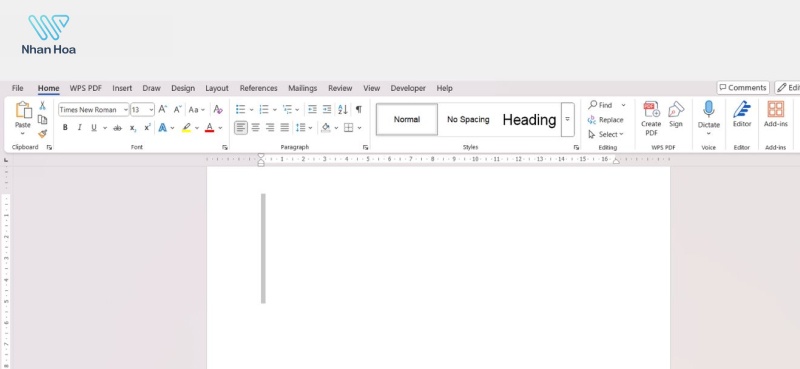Apply Text Effects with the glowing A
The image size is (800, 369).
(163, 128)
